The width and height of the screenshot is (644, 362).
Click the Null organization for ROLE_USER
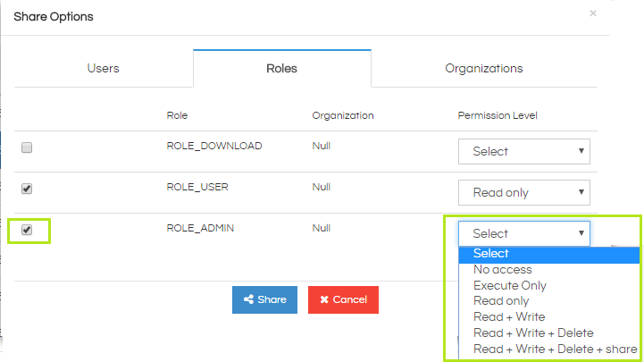tap(322, 187)
